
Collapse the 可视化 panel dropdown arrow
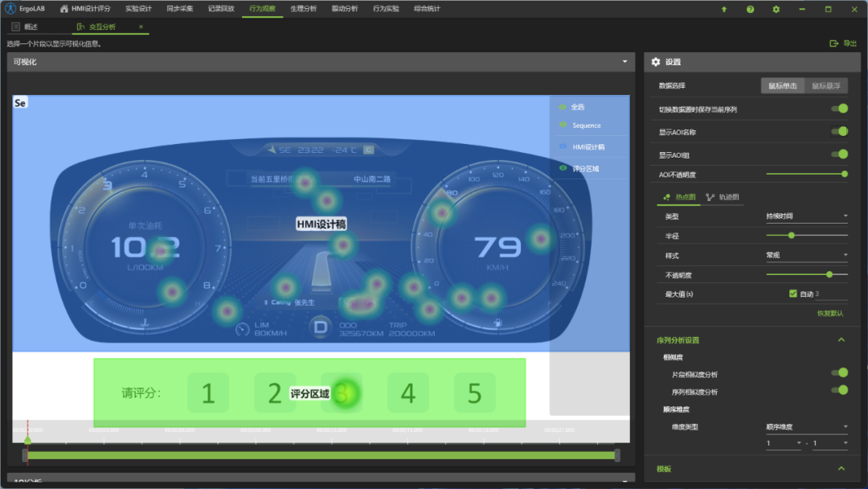click(x=624, y=61)
